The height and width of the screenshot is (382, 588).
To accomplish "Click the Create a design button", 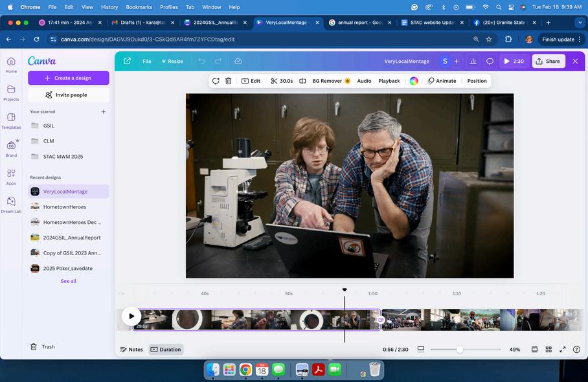I will tap(69, 78).
